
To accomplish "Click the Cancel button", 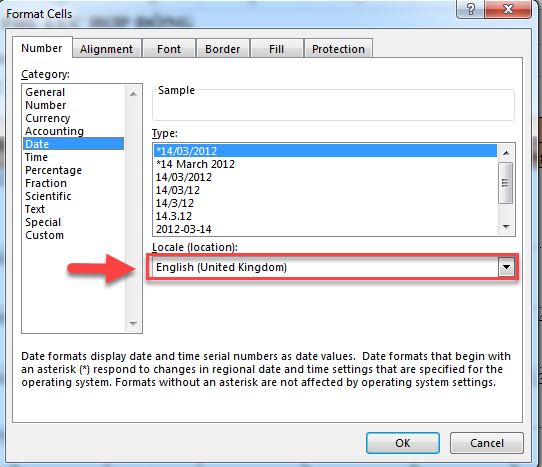I will click(487, 443).
